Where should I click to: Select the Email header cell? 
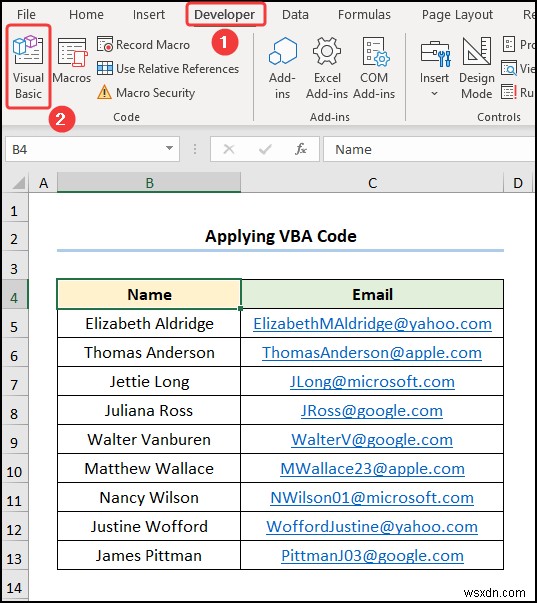372,295
